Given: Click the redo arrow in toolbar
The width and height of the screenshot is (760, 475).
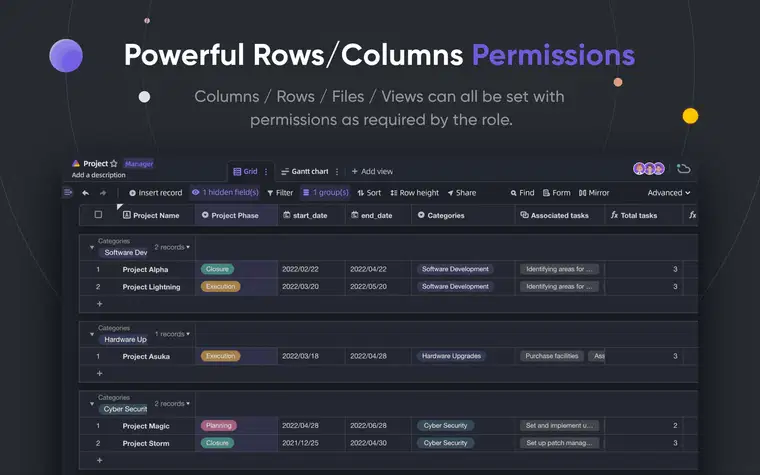Looking at the screenshot, I should coord(103,193).
